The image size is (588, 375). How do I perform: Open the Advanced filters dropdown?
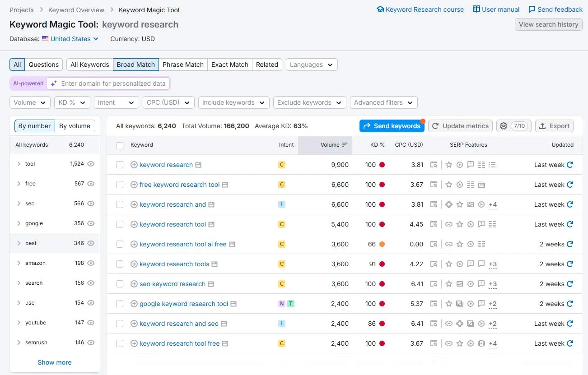[x=384, y=102]
